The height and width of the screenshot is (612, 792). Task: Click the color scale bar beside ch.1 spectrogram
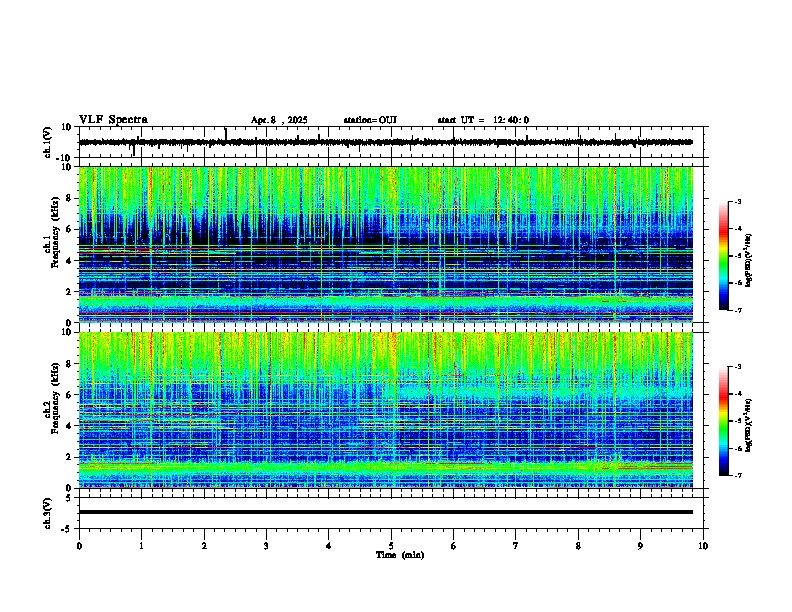point(723,256)
